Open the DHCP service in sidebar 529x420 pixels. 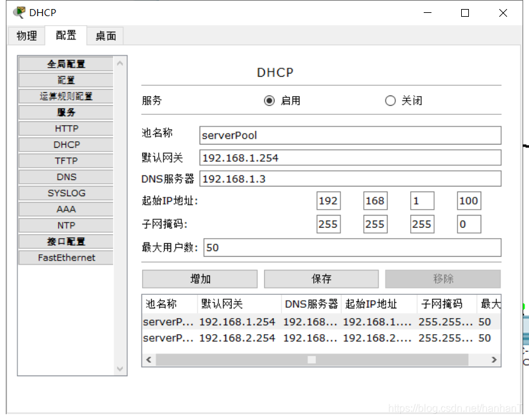[x=66, y=145]
